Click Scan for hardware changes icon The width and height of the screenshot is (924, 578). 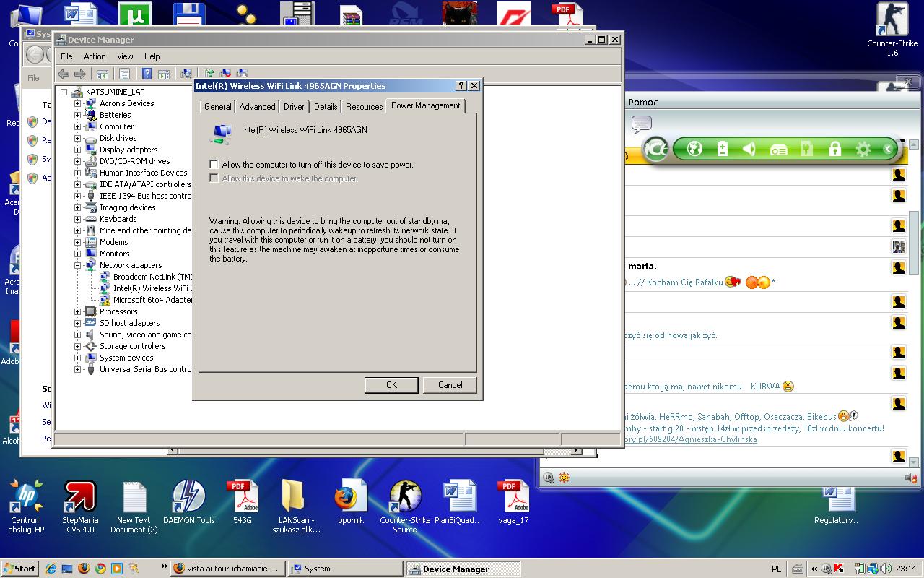tap(186, 74)
